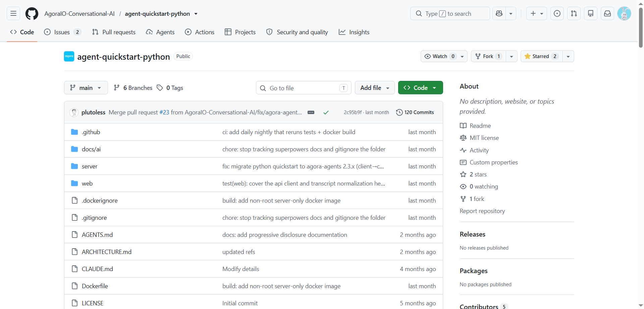The image size is (644, 309).
Task: Open the star lists dropdown arrow
Action: [568, 56]
